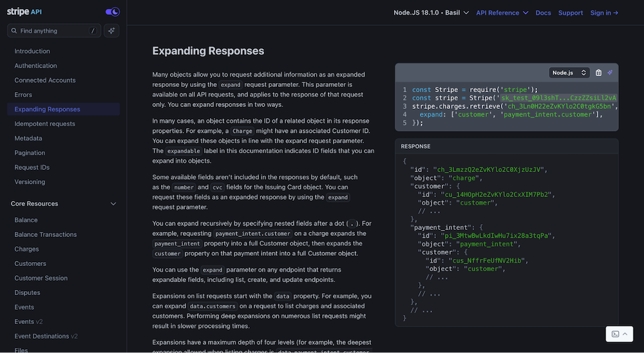Open Idempotent requests in sidebar
Viewport: 644px width, 353px height.
pos(44,124)
